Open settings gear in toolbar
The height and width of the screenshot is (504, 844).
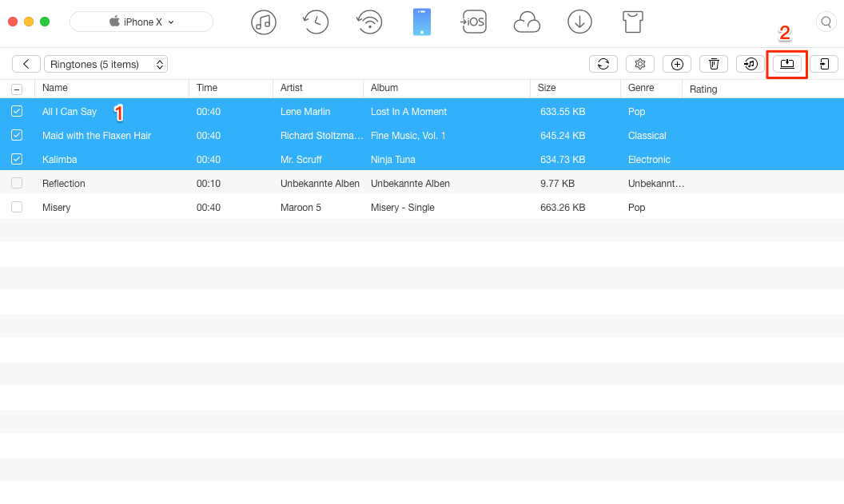tap(640, 64)
